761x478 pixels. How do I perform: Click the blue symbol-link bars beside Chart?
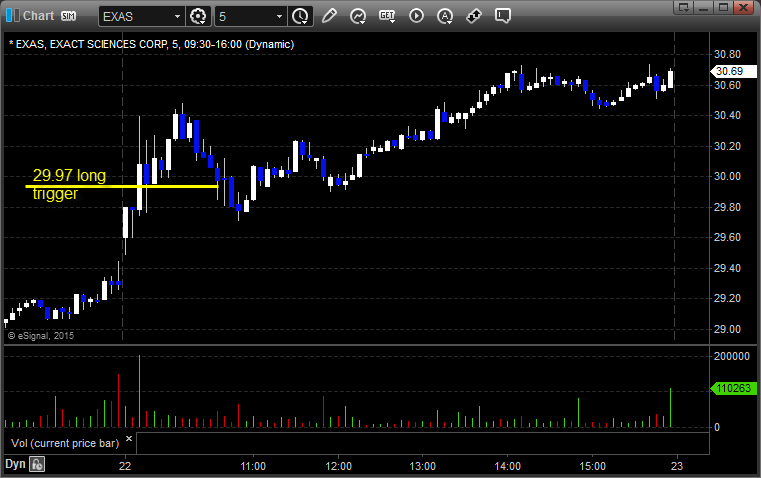tap(13, 16)
